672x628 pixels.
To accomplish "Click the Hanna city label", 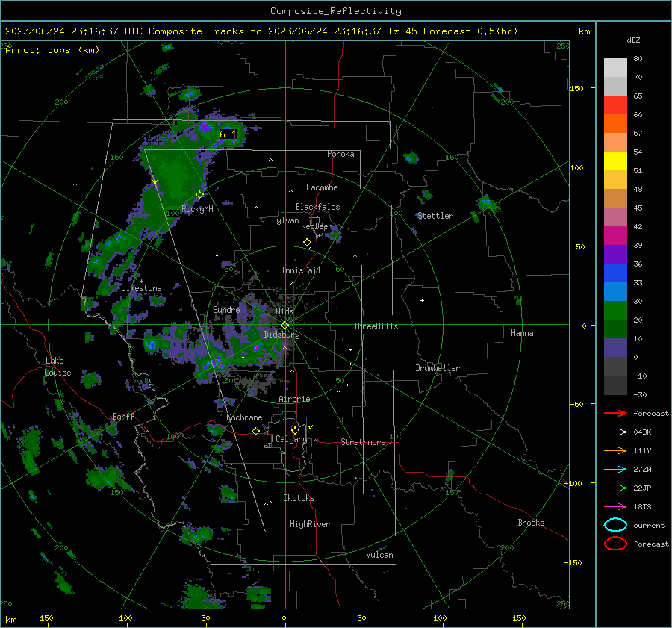I will [x=522, y=333].
